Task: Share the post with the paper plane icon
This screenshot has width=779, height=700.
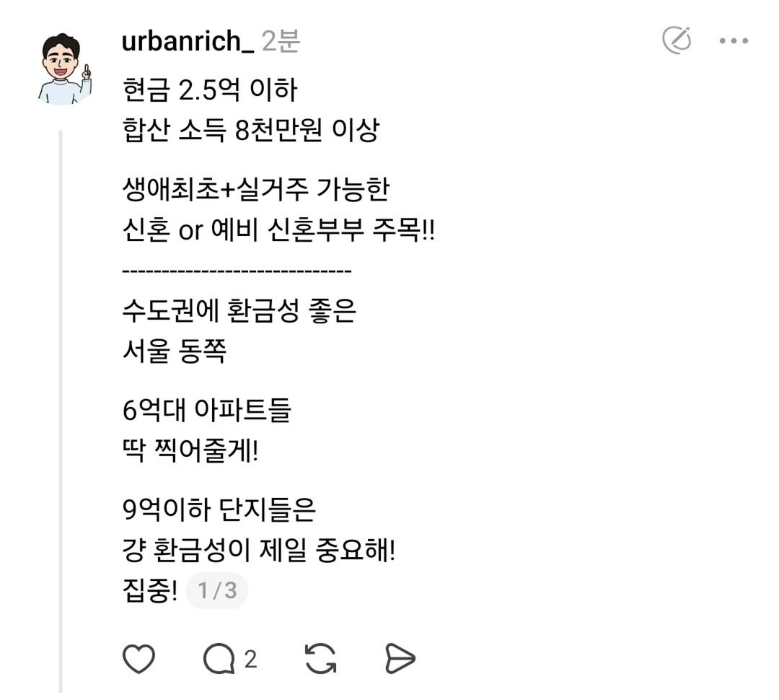Action: [x=402, y=657]
